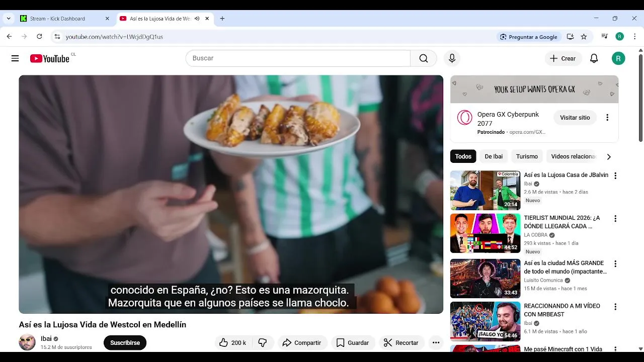
Task: Bookmark this page with star icon
Action: 584,37
